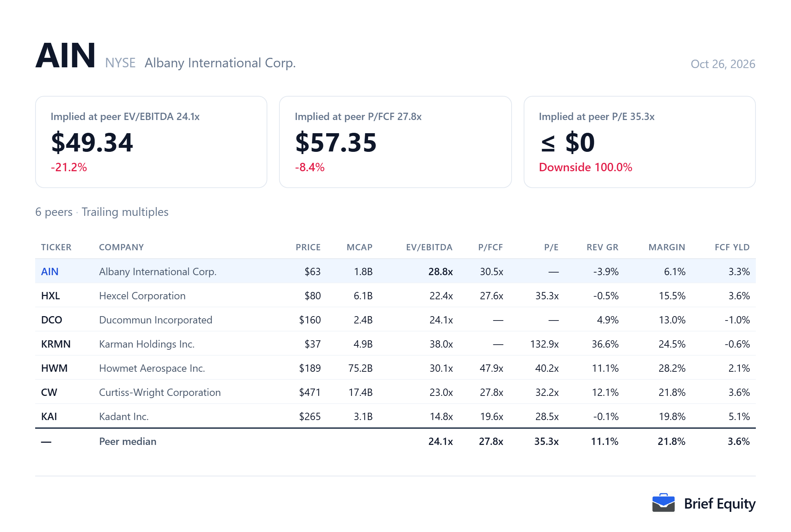Open the implied P/FCF $57.35 card
The width and height of the screenshot is (791, 532).
(x=395, y=142)
